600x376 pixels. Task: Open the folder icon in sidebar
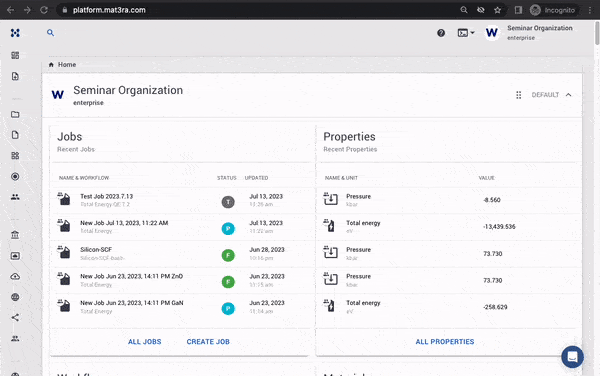15,114
